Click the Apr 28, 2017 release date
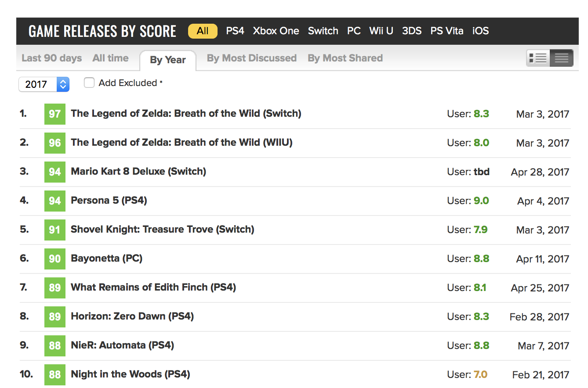Screen dimensions: 588x388 [540, 172]
